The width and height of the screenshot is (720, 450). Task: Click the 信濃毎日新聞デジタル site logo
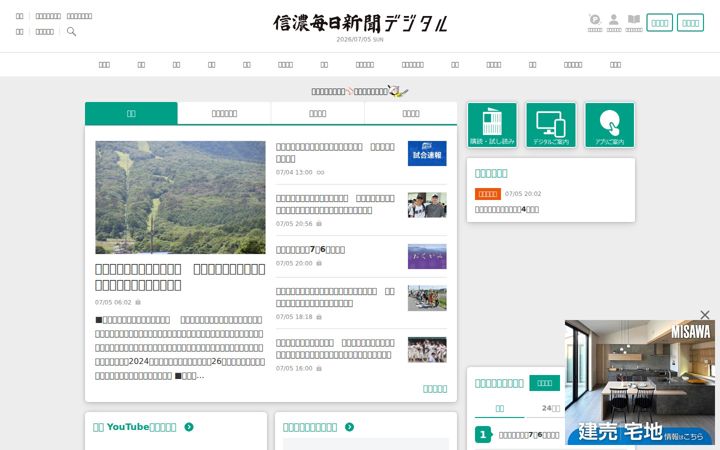tap(360, 23)
